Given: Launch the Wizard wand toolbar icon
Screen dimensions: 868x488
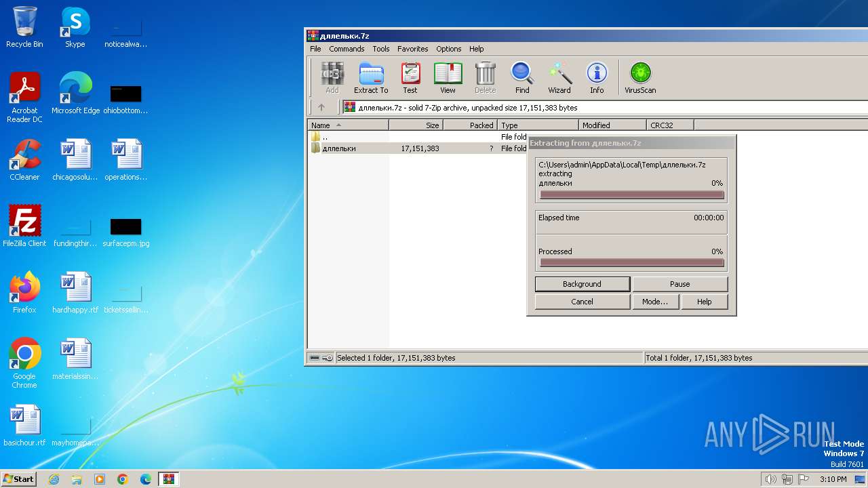Looking at the screenshot, I should tap(559, 78).
